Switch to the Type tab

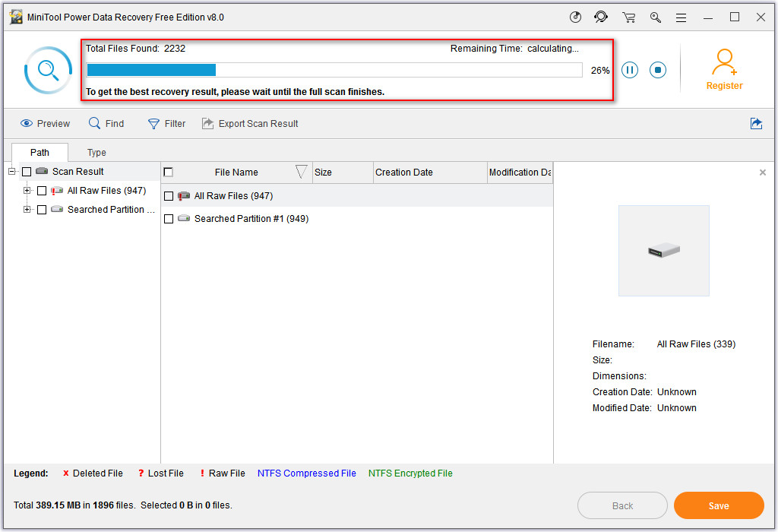point(96,152)
